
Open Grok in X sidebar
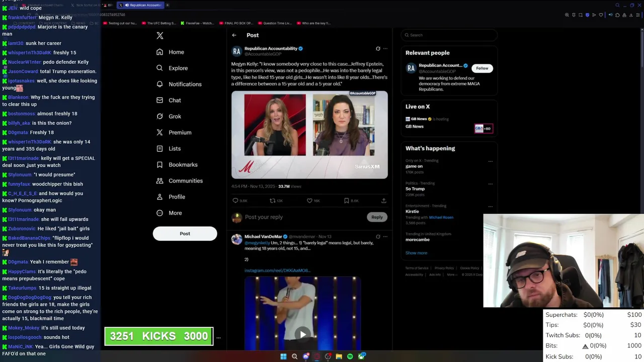click(169, 116)
